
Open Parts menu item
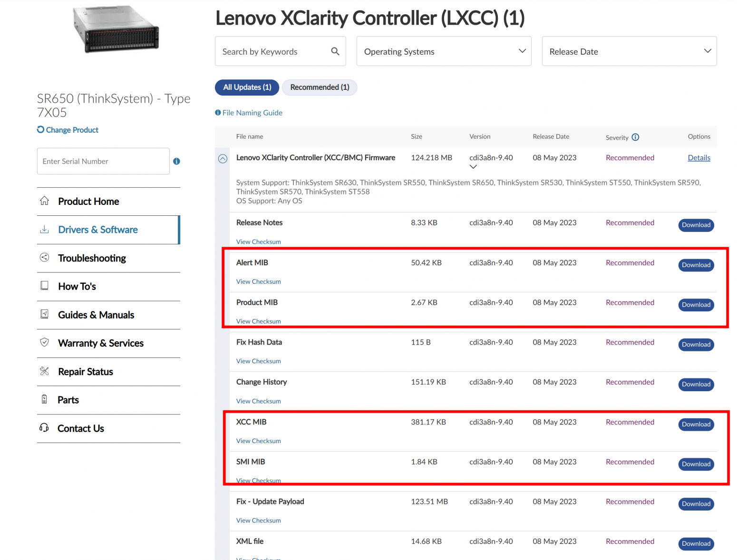click(x=108, y=400)
